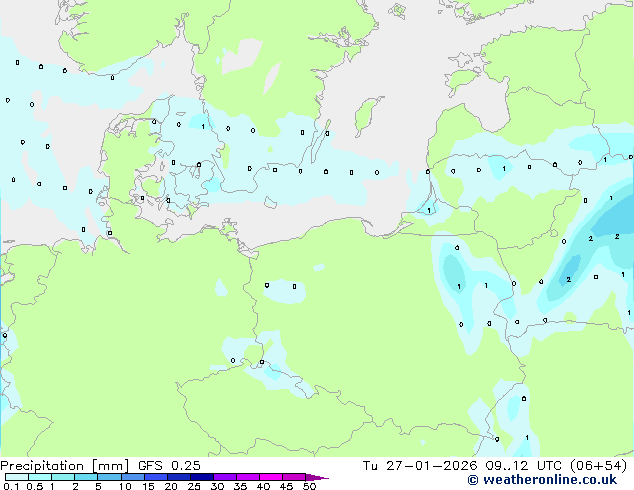Click the 0.1–0.5 mm legend swatch
This screenshot has width=634, height=490.
pos(17,477)
